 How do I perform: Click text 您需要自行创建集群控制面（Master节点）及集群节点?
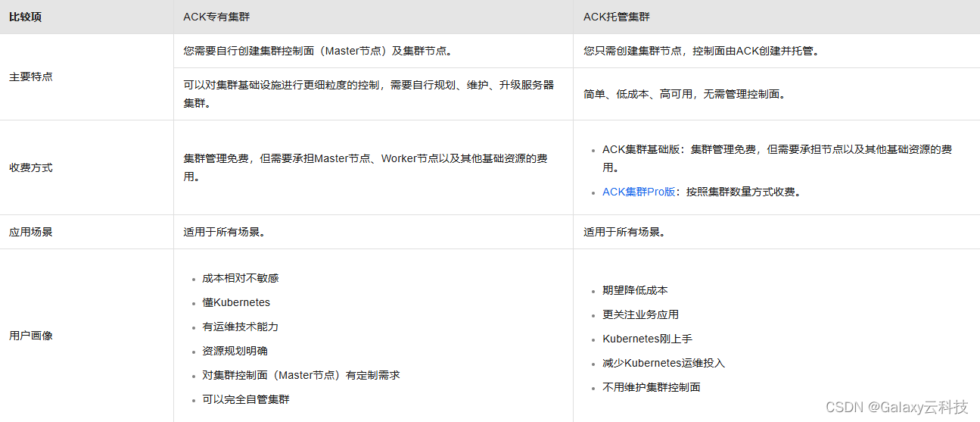pyautogui.click(x=318, y=52)
